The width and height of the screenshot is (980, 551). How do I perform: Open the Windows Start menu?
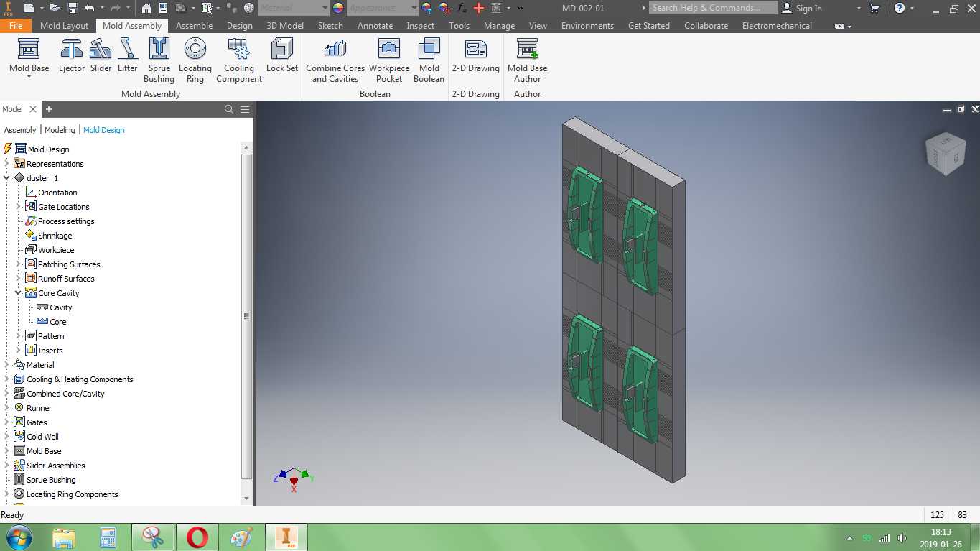point(18,537)
